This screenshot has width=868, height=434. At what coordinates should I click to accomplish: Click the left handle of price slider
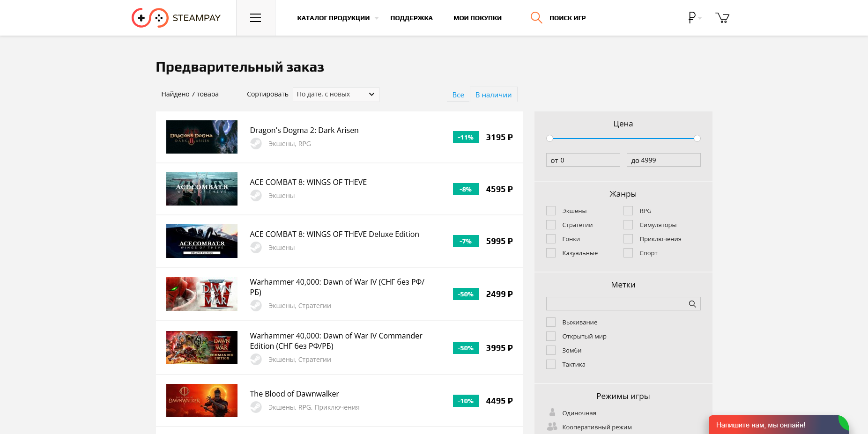click(x=549, y=138)
